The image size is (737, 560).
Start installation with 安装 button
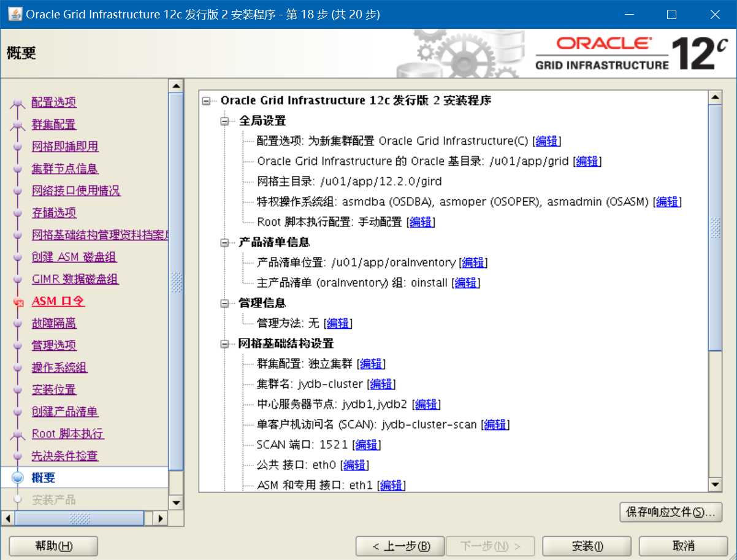click(587, 546)
